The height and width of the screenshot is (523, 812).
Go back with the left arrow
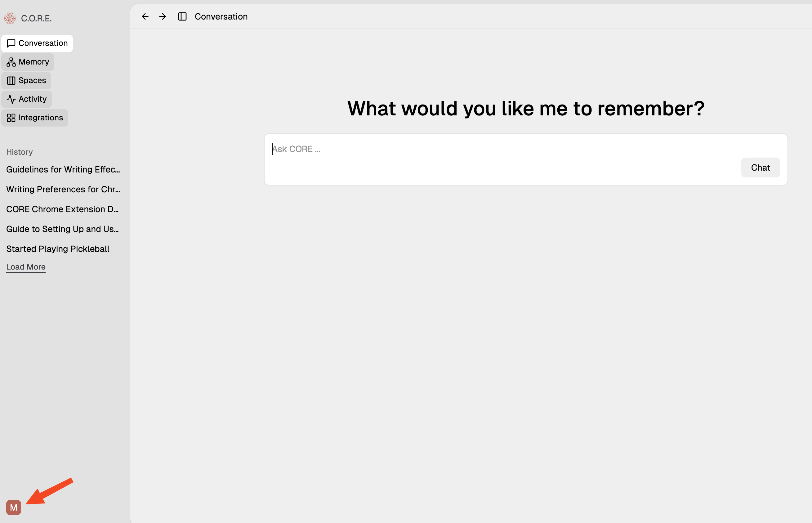145,17
